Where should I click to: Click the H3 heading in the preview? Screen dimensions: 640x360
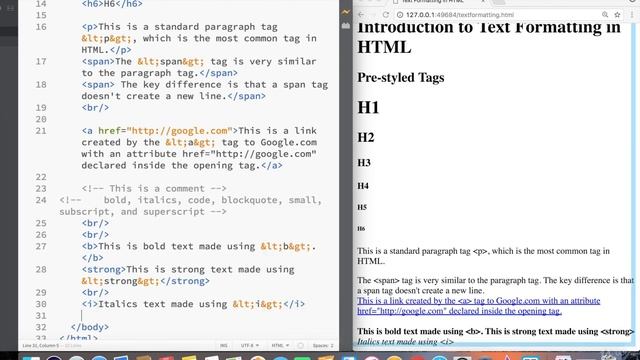364,163
